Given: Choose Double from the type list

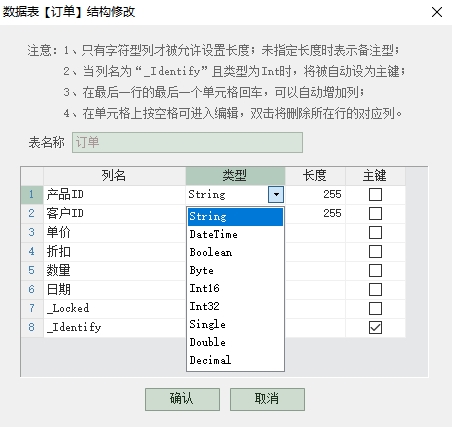Looking at the screenshot, I should pyautogui.click(x=235, y=342).
